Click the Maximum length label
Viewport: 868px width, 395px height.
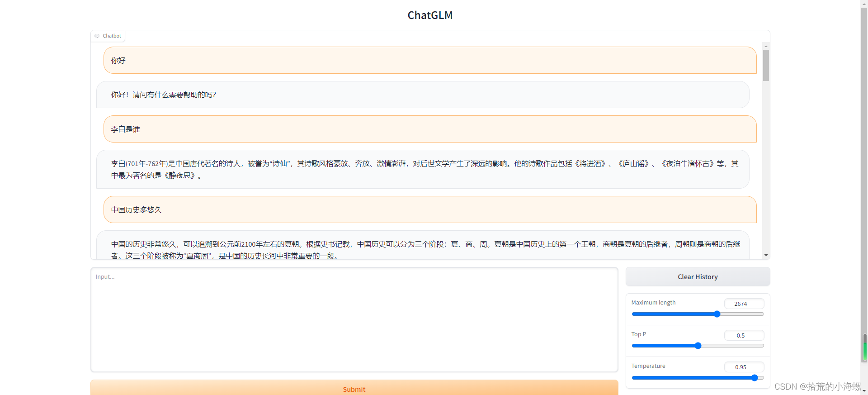tap(653, 302)
